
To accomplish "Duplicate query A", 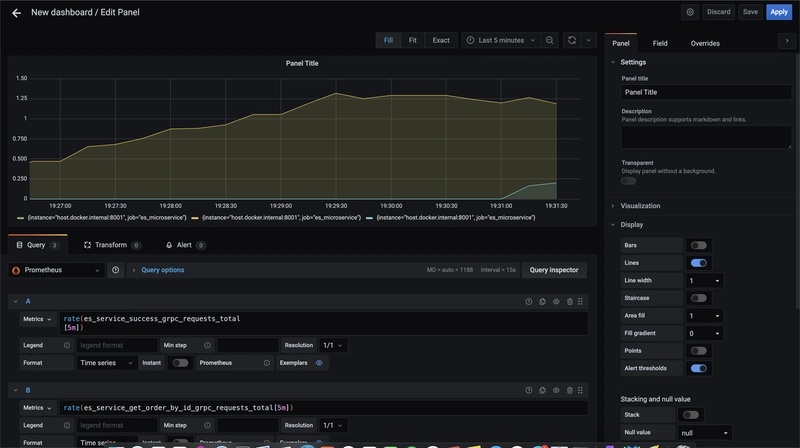I will (x=542, y=302).
